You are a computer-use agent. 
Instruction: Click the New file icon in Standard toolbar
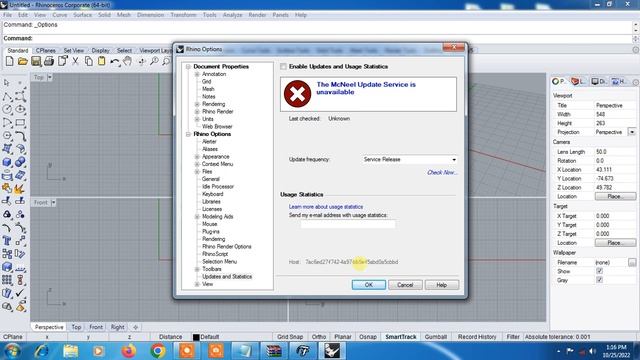[9, 62]
